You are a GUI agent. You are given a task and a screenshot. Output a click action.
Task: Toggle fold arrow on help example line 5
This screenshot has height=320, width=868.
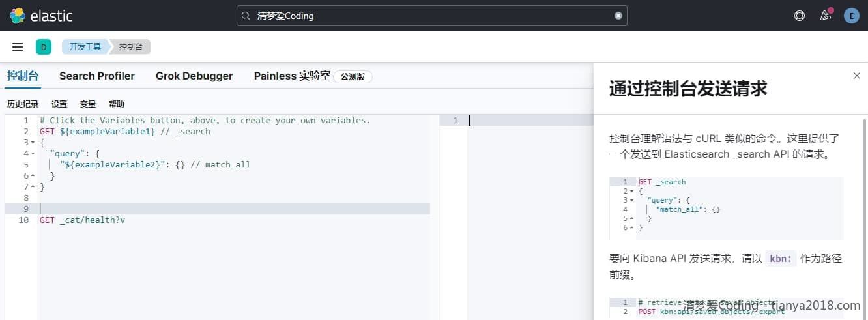(x=631, y=219)
